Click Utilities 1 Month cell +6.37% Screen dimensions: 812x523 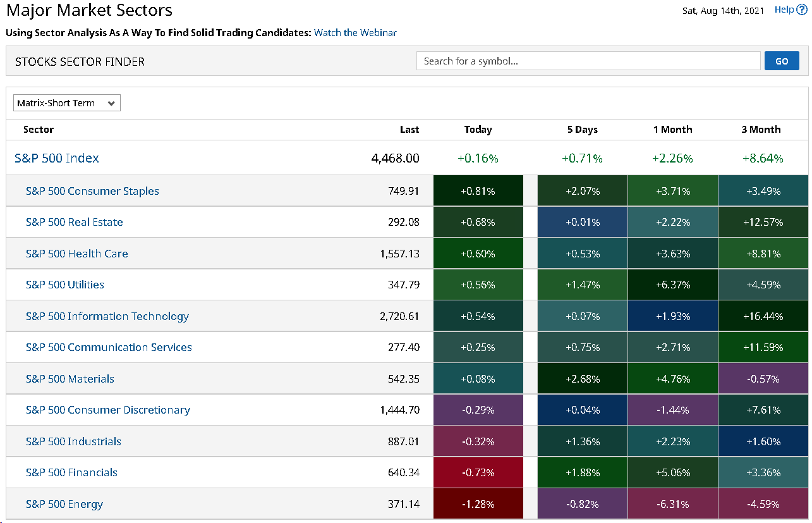point(673,285)
